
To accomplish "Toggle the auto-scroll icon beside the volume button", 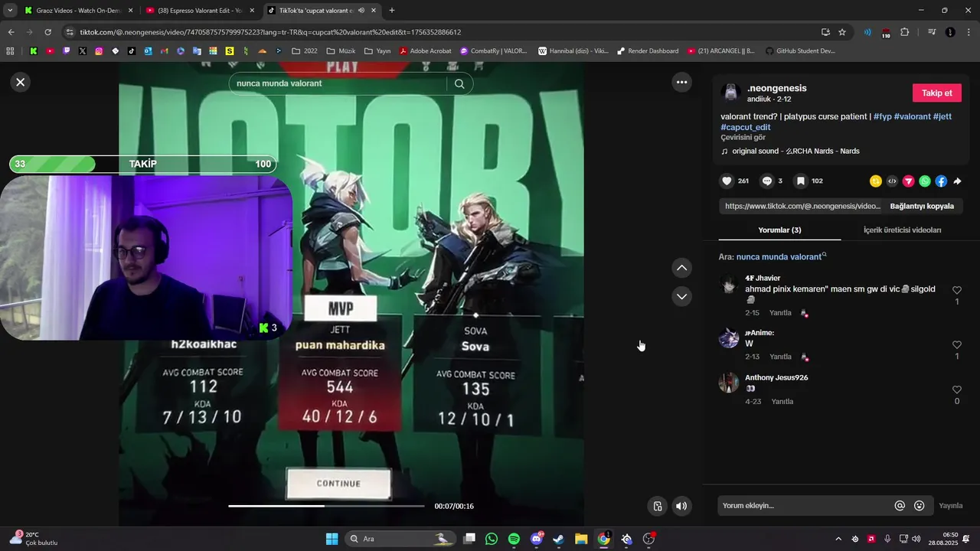I will (657, 506).
